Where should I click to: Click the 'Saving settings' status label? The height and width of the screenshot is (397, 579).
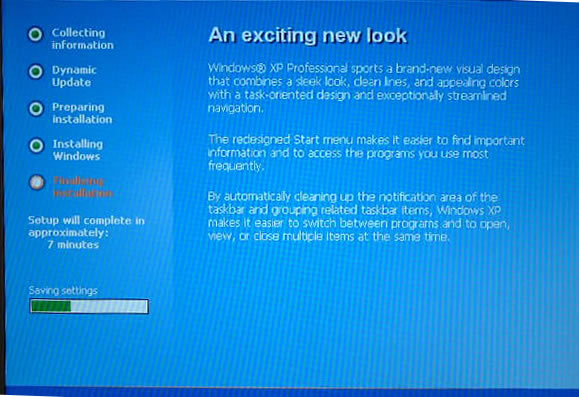point(63,291)
